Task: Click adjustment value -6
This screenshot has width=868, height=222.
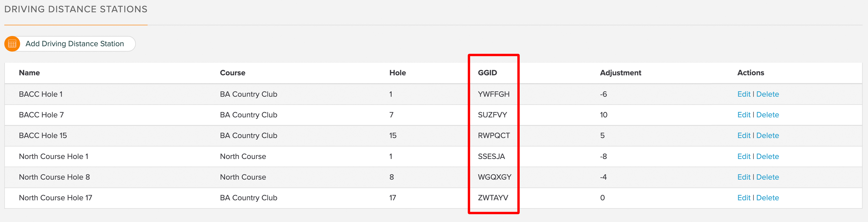Action: [603, 94]
